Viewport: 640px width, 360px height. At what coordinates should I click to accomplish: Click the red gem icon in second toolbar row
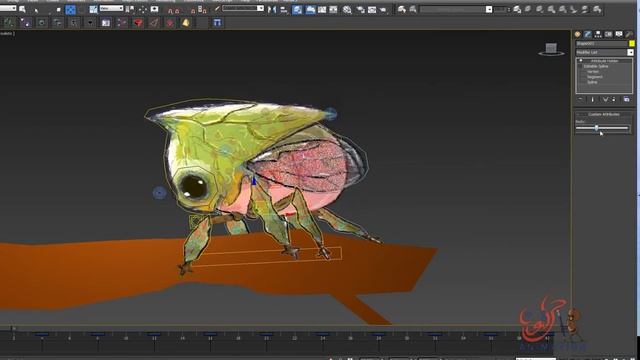138,23
